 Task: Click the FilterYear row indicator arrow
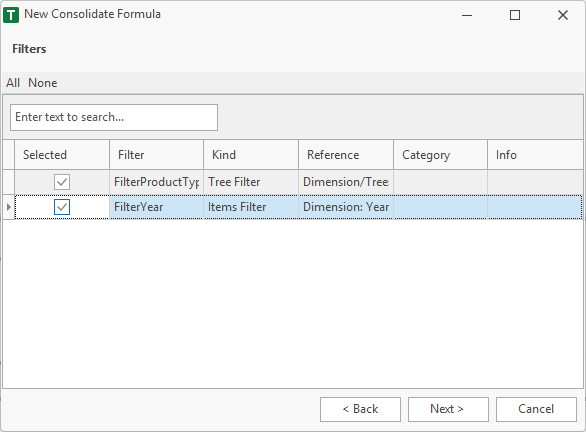click(x=9, y=207)
